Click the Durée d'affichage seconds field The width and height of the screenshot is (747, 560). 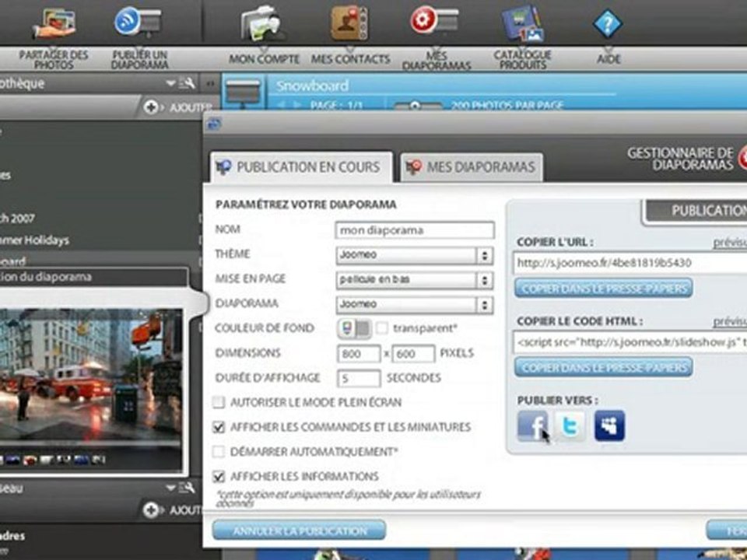point(359,379)
